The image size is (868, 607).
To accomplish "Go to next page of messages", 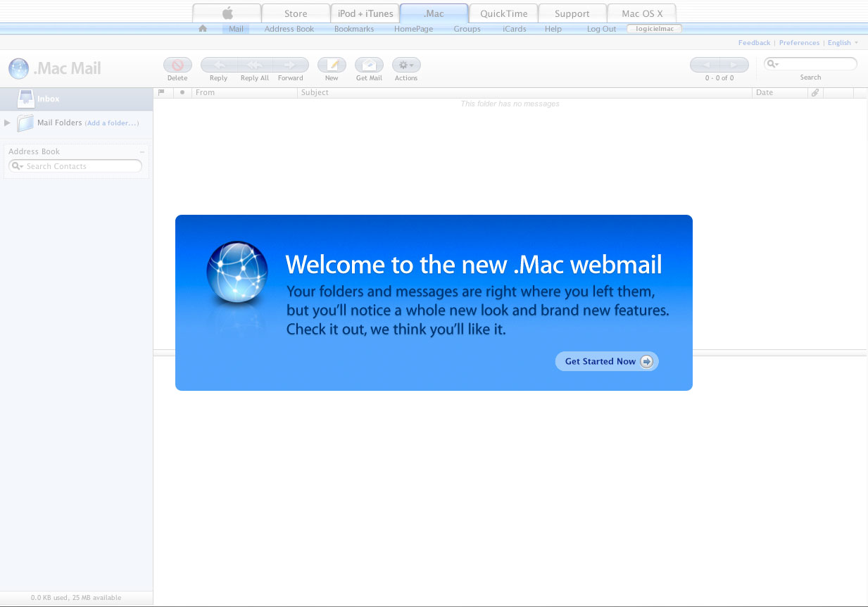I will click(734, 65).
